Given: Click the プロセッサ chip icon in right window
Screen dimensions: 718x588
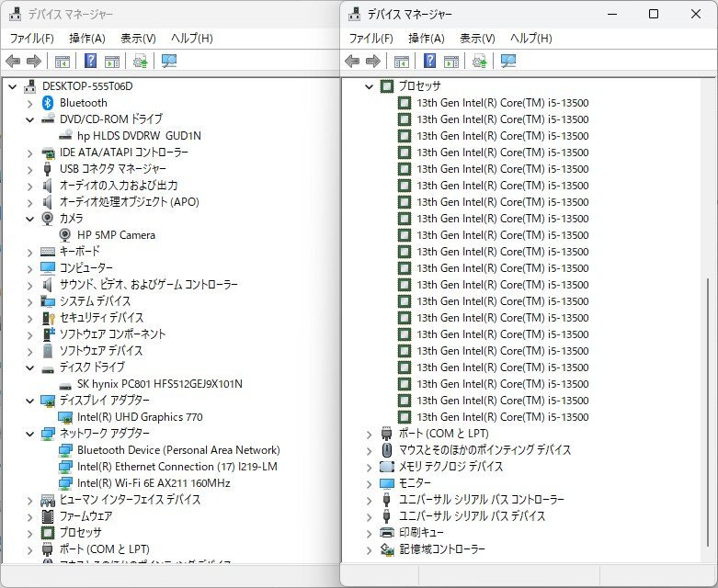Looking at the screenshot, I should 387,86.
